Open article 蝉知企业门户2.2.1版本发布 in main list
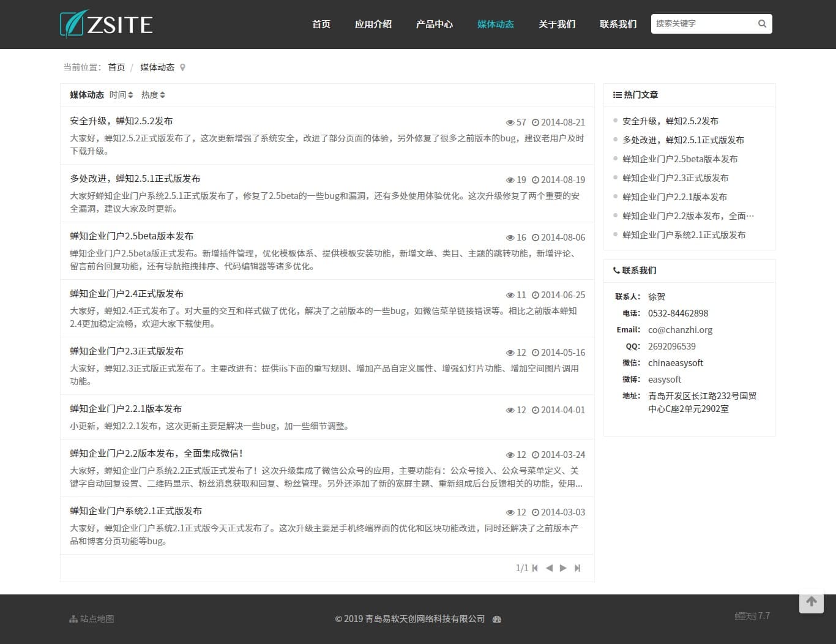This screenshot has width=836, height=644. tap(126, 409)
